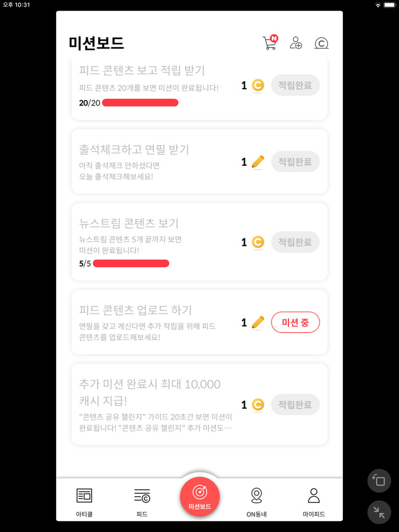Click the 5/5 newstream progress bar
The height and width of the screenshot is (532, 399).
click(x=131, y=263)
